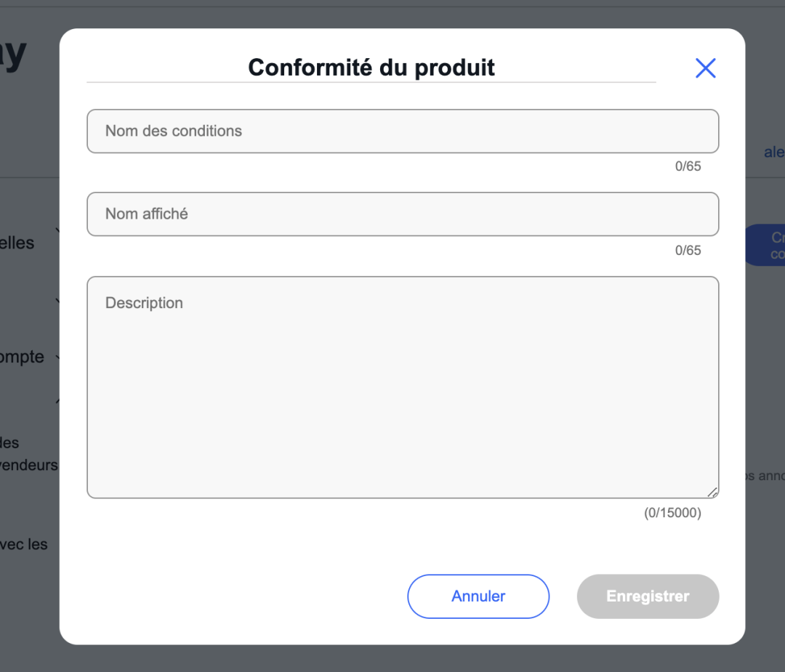
Task: Click the Description counter showing (0/15000)
Action: [x=672, y=513]
